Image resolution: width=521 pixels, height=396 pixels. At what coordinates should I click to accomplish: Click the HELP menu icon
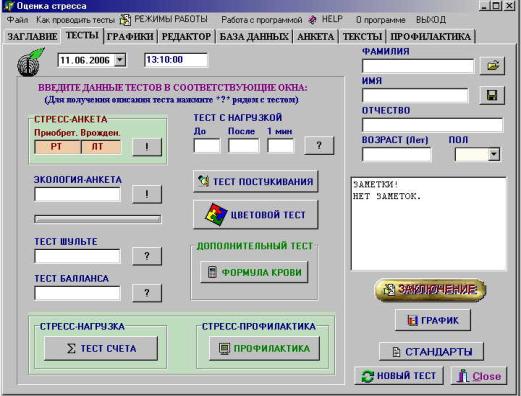pyautogui.click(x=312, y=20)
